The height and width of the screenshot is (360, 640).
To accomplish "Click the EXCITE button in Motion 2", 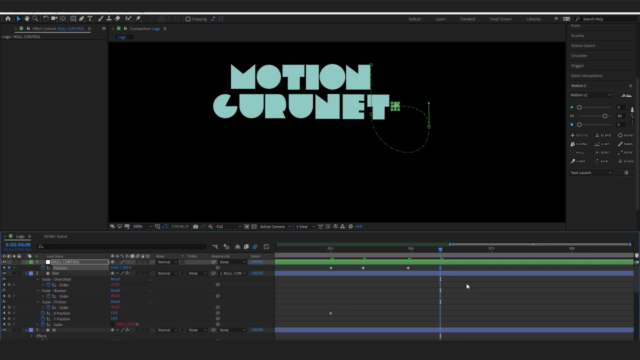I will 579,135.
